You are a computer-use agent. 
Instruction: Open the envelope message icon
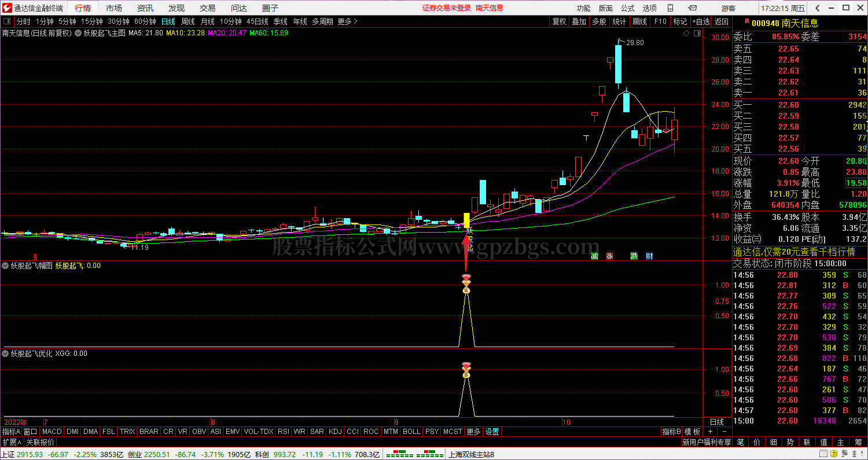tap(690, 8)
